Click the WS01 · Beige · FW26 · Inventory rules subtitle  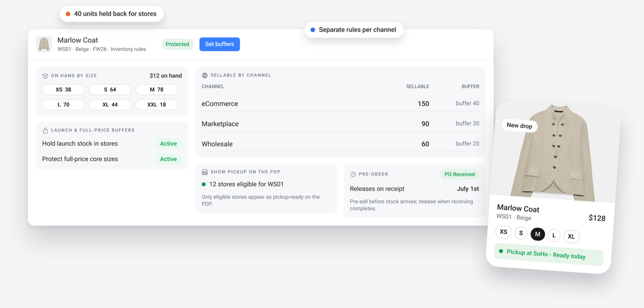point(101,49)
